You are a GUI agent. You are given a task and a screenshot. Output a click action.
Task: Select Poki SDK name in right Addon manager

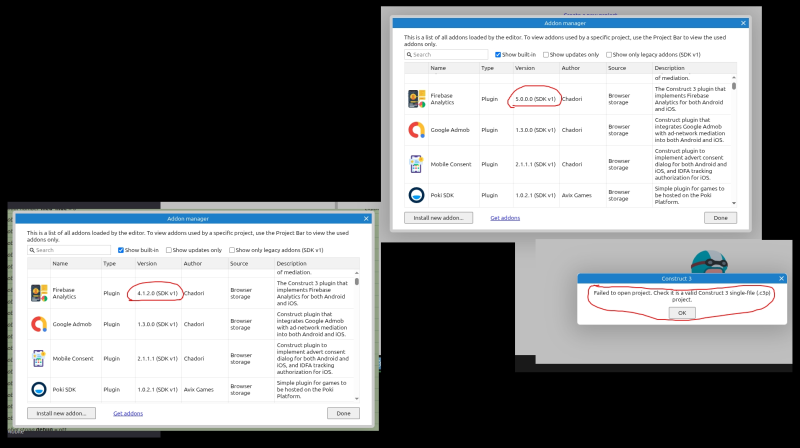click(442, 195)
